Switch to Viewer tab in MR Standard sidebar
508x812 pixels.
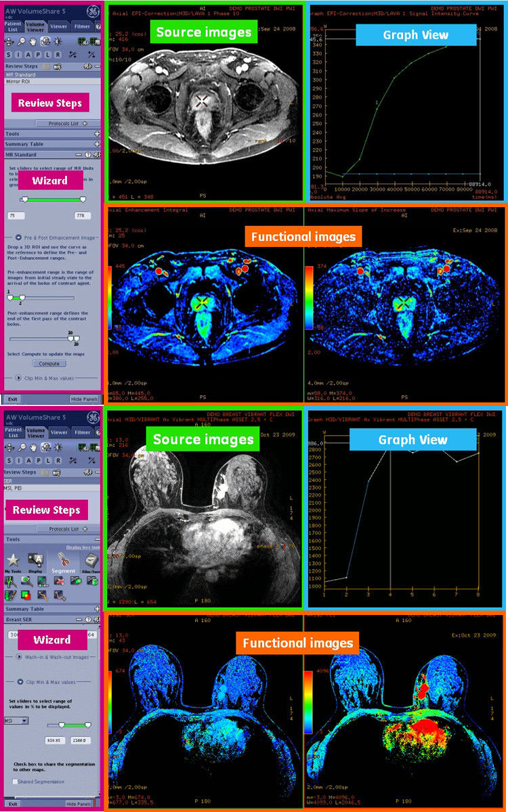(x=58, y=26)
